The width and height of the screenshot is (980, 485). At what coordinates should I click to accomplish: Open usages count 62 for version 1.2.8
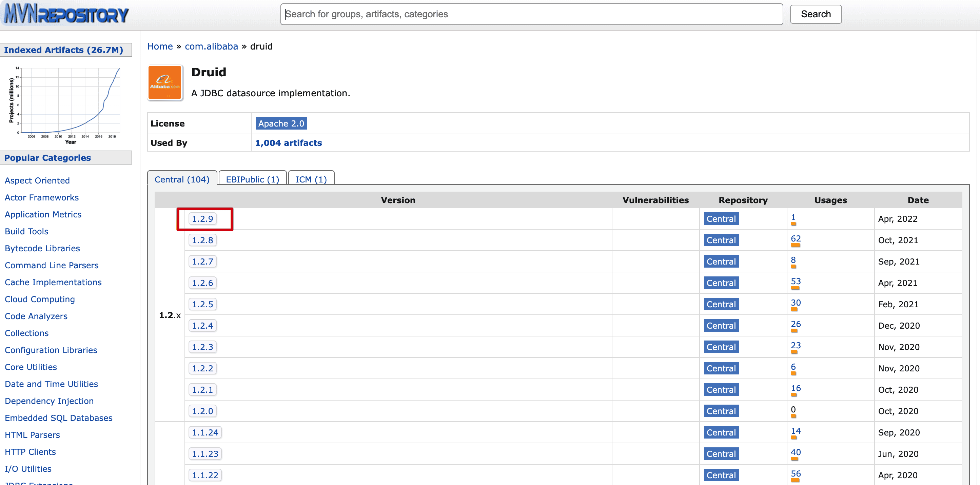point(796,238)
